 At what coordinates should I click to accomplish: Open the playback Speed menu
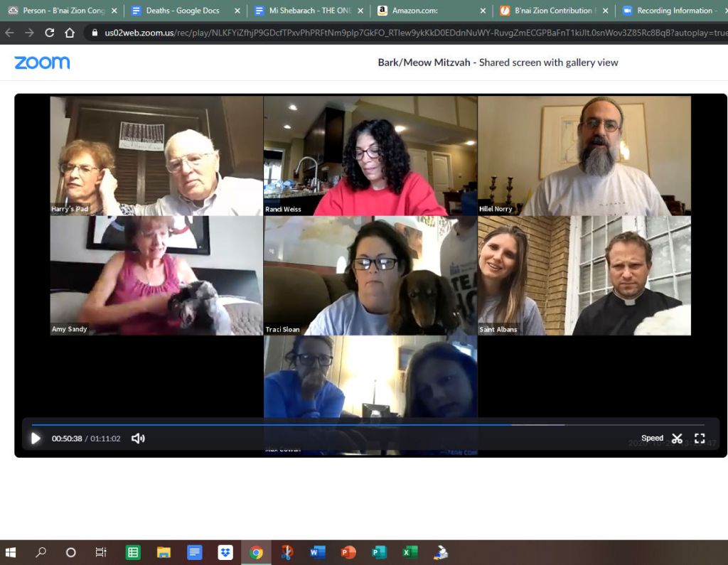tap(652, 438)
